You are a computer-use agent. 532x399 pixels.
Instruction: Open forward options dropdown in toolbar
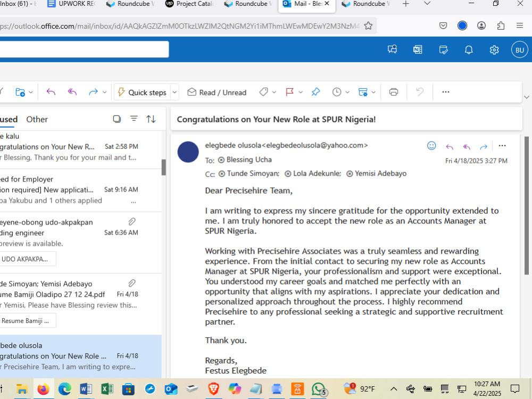[104, 92]
